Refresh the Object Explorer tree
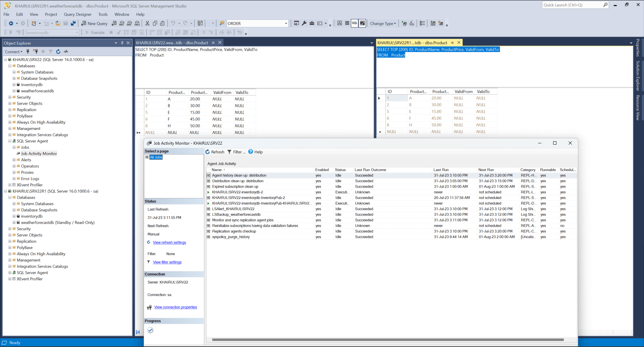 pyautogui.click(x=58, y=52)
